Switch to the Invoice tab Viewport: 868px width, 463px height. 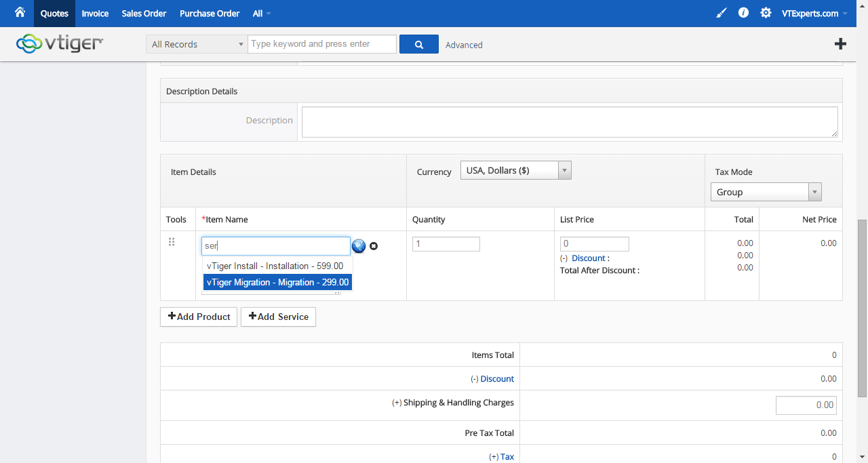click(x=95, y=14)
